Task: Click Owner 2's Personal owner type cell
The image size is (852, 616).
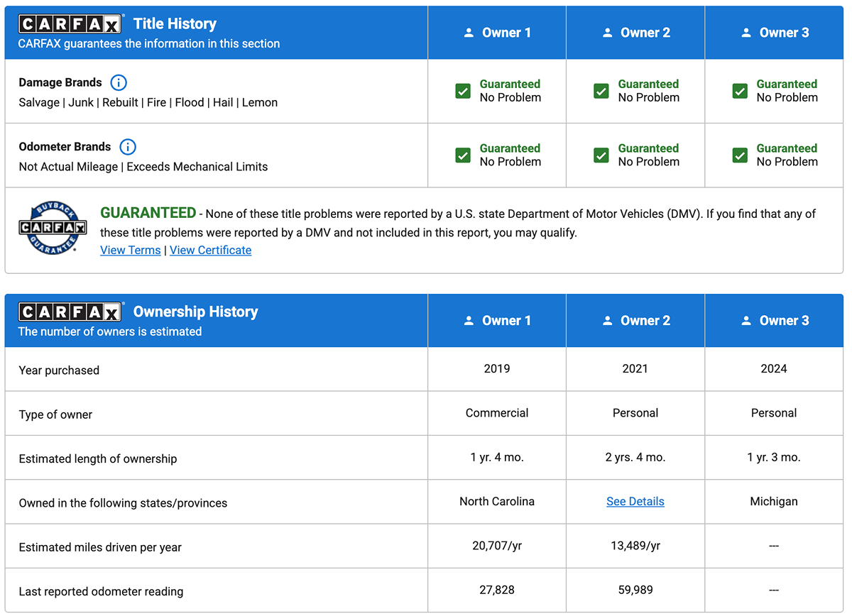Action: 635,412
